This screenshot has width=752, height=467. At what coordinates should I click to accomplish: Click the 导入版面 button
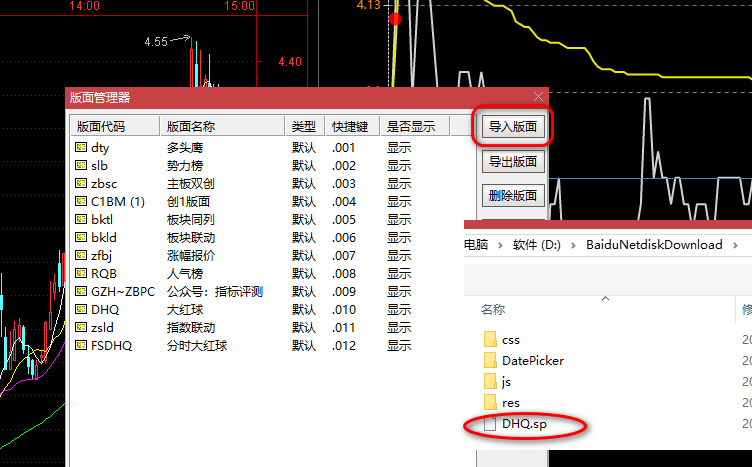(x=513, y=127)
